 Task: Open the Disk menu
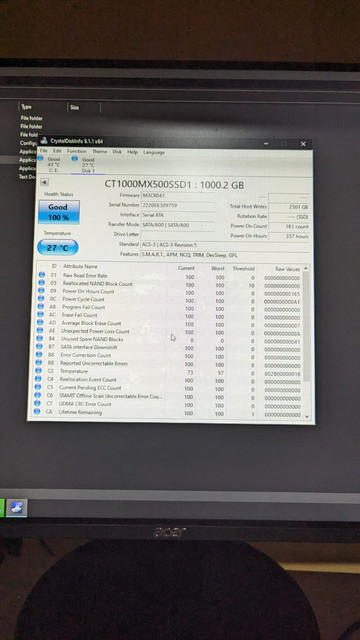click(x=117, y=151)
